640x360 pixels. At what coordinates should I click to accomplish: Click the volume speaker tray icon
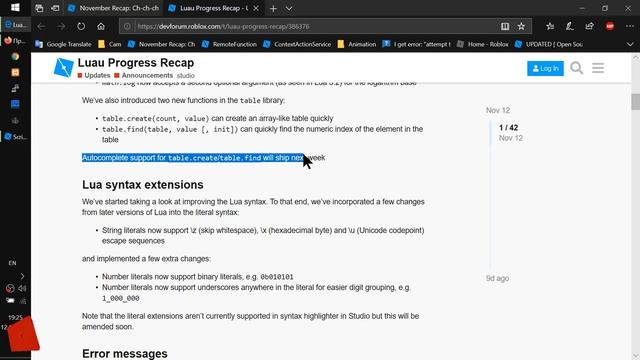coord(22,288)
